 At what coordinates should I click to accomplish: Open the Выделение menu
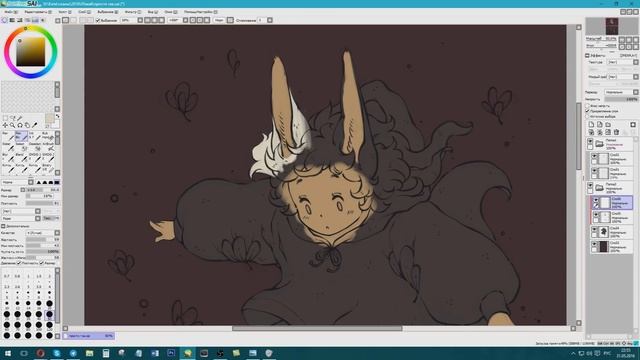coord(108,12)
